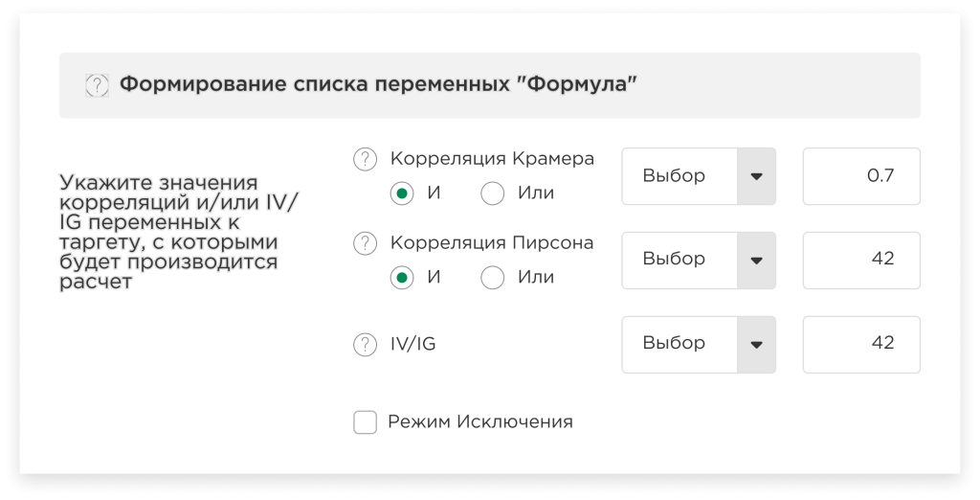Select Или radio under Корреляция Крамера

[x=493, y=193]
